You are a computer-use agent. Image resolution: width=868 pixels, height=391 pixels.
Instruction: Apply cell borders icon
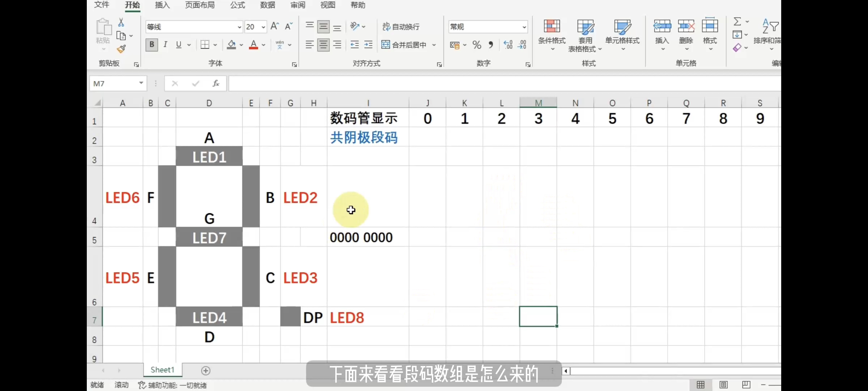point(205,45)
